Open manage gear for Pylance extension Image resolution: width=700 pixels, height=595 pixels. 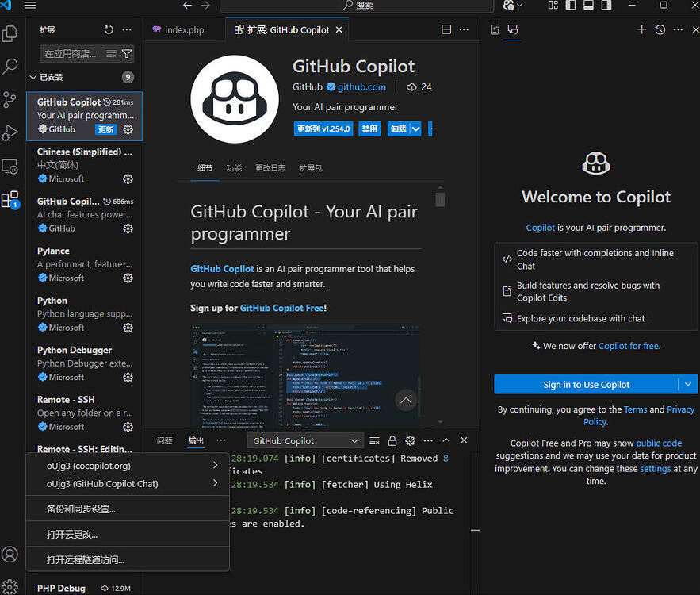[x=128, y=278]
